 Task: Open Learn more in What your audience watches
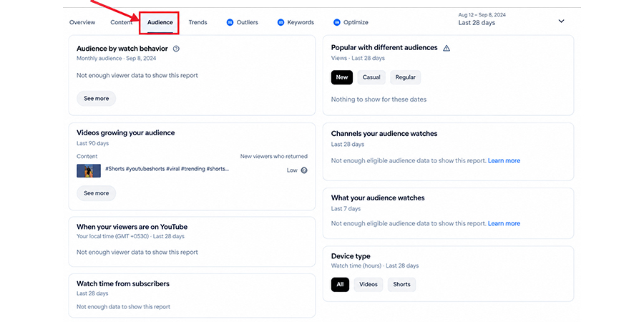(504, 223)
